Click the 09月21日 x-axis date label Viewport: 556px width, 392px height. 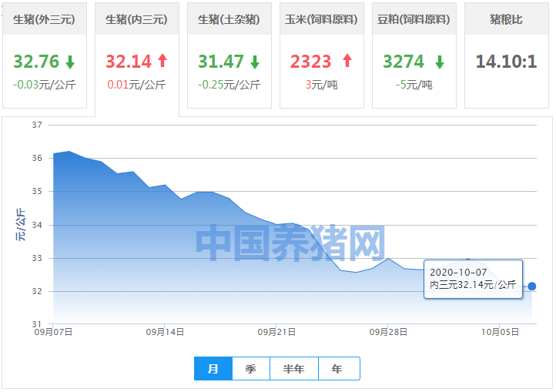[277, 332]
